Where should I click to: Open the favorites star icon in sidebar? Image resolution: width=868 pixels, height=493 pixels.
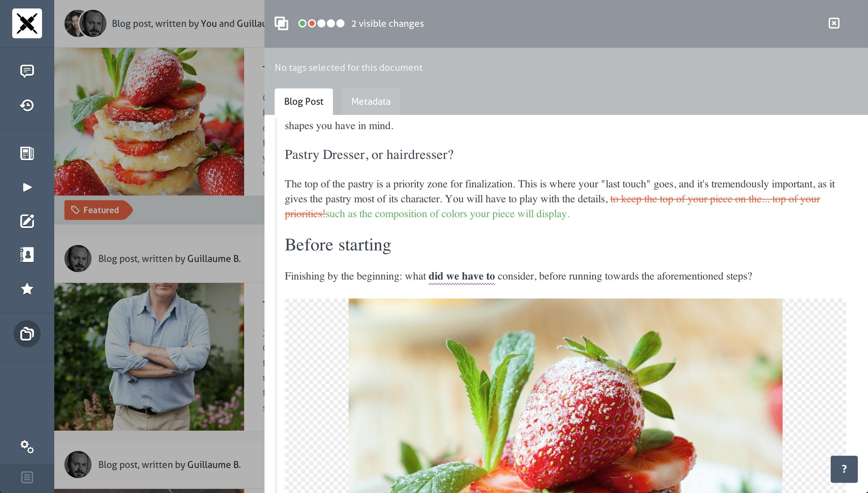click(27, 289)
